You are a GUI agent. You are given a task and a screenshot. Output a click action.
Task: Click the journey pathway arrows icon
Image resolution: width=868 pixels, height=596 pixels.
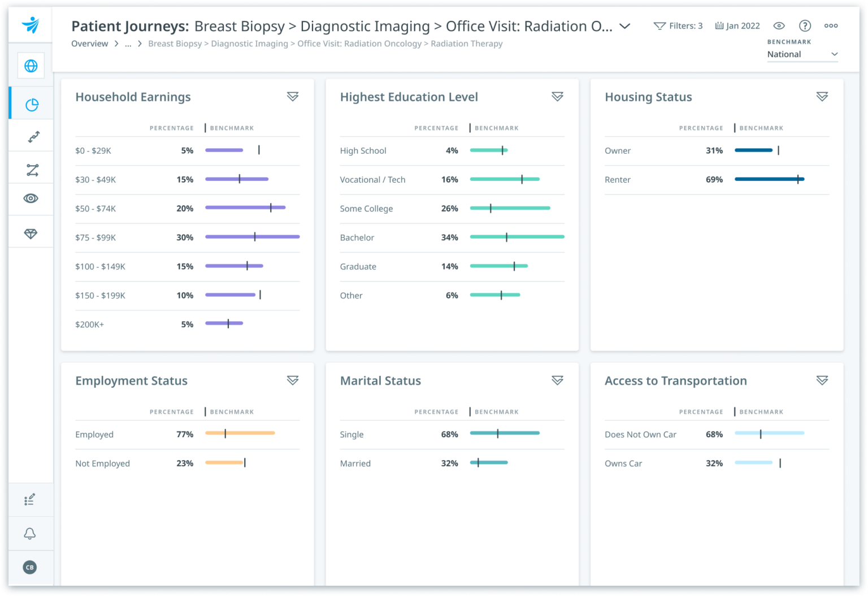[32, 136]
